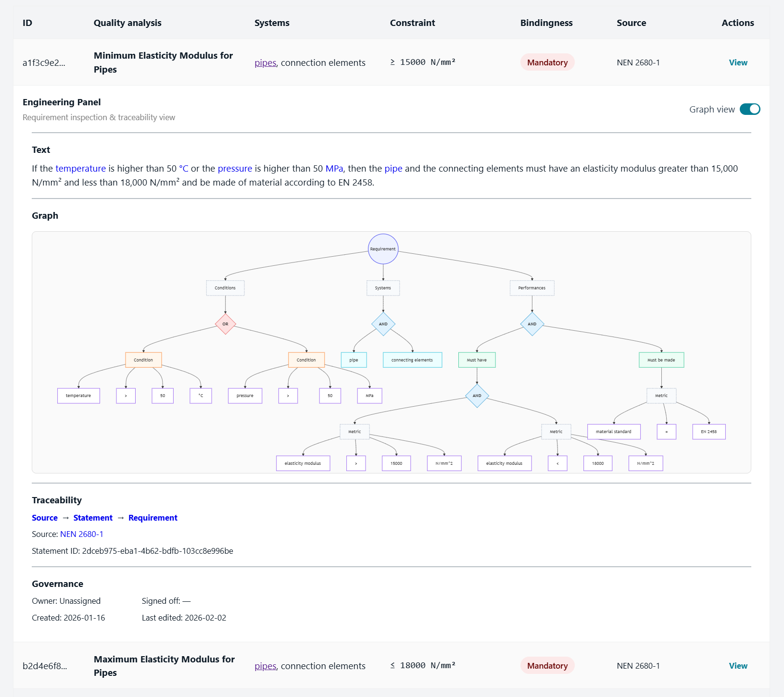The height and width of the screenshot is (697, 784).
Task: Open View for Maximum Elasticity Modulus row
Action: (738, 666)
